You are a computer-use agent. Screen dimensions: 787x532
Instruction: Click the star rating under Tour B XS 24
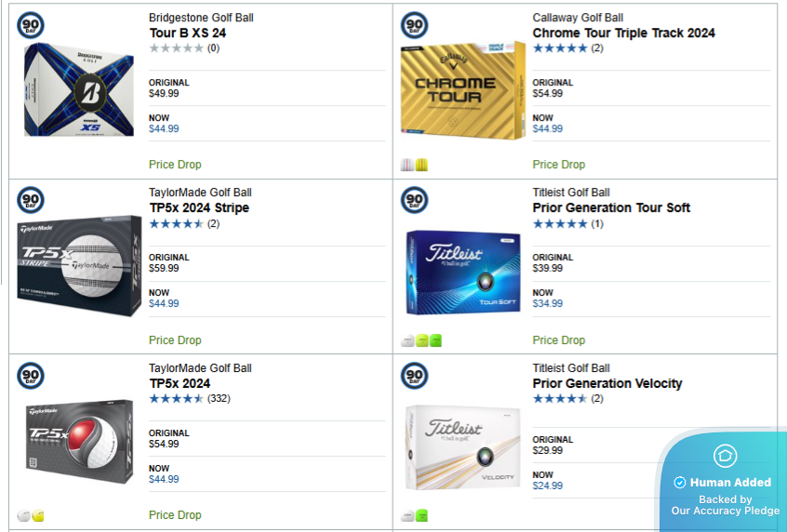pyautogui.click(x=176, y=47)
